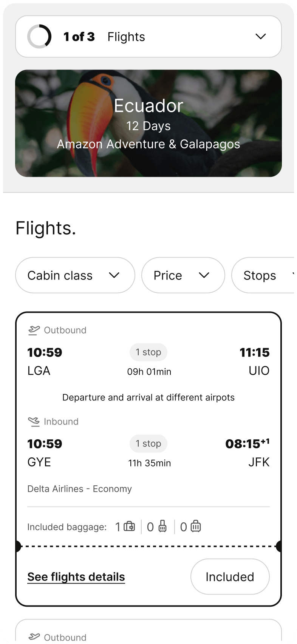Click the Delta Airlines - Economy label

(79, 489)
